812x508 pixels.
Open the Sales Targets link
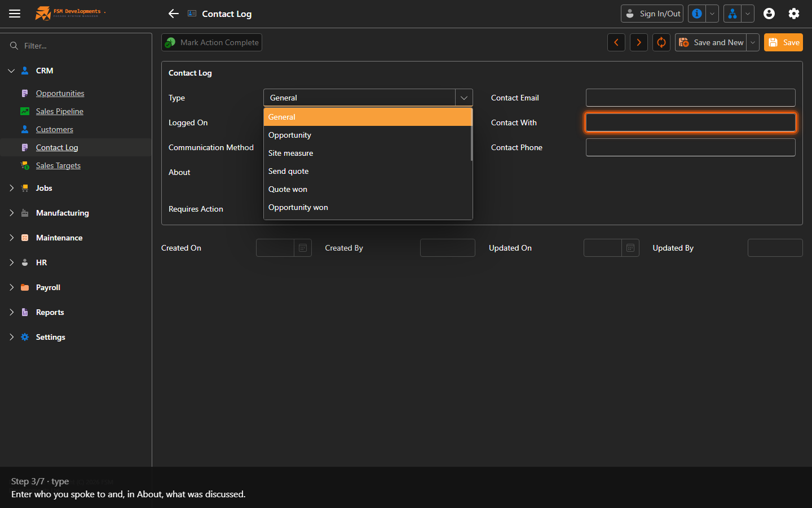(58, 165)
